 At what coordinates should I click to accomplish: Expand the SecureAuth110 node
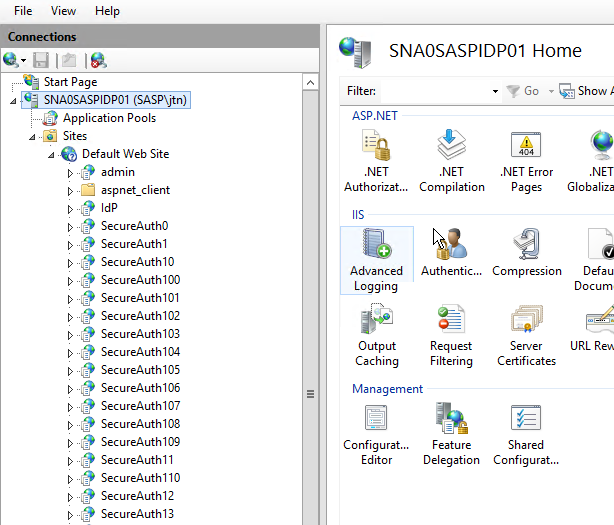[x=70, y=479]
